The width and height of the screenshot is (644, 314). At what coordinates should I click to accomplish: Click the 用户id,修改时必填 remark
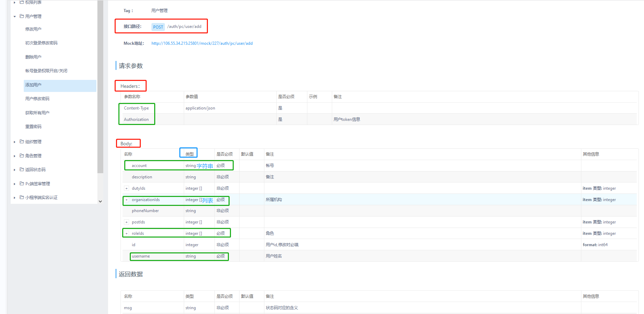click(x=282, y=245)
